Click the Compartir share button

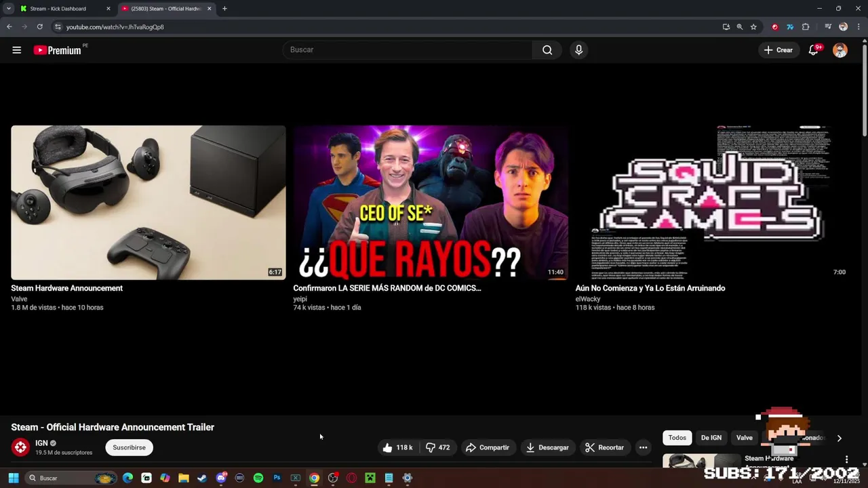point(488,447)
